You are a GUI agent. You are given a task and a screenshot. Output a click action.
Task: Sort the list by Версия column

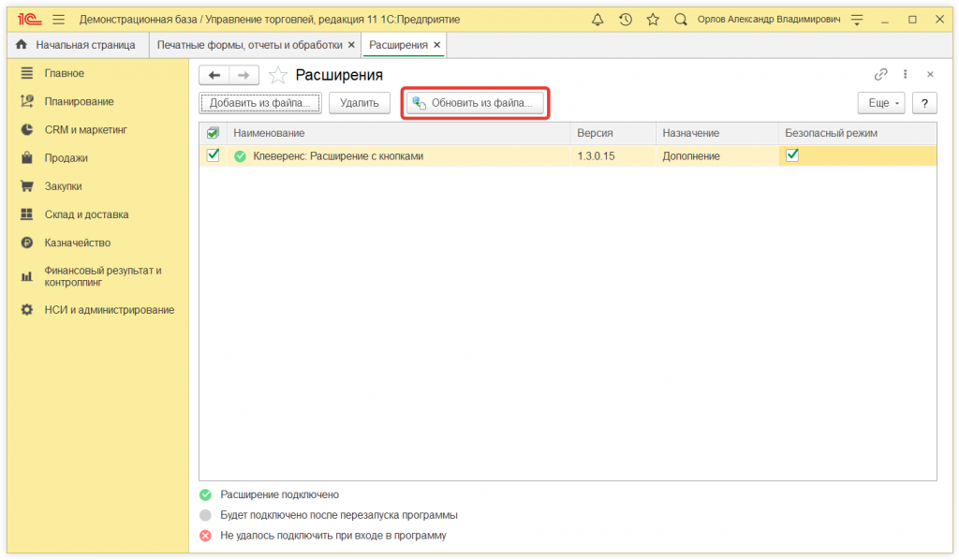(596, 134)
